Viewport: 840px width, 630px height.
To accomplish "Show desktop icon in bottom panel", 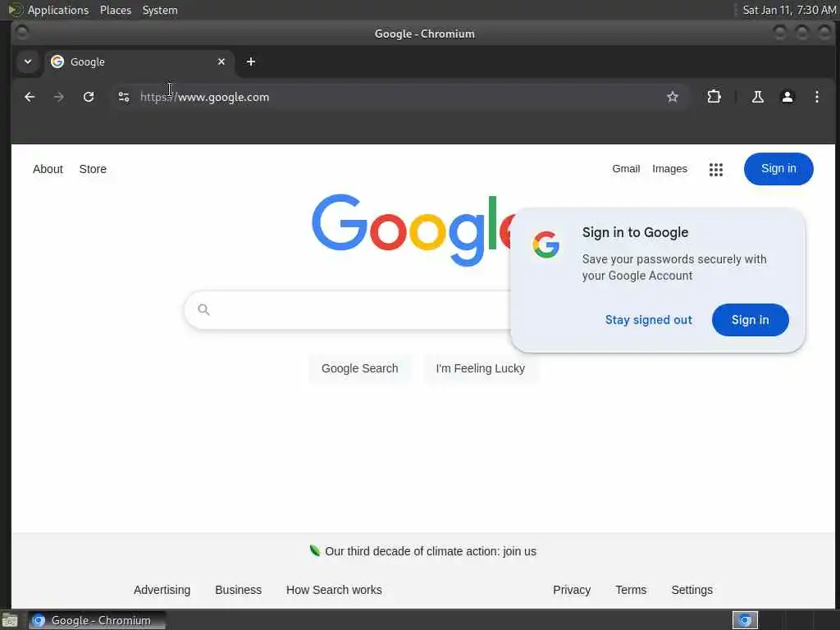I will (10, 620).
